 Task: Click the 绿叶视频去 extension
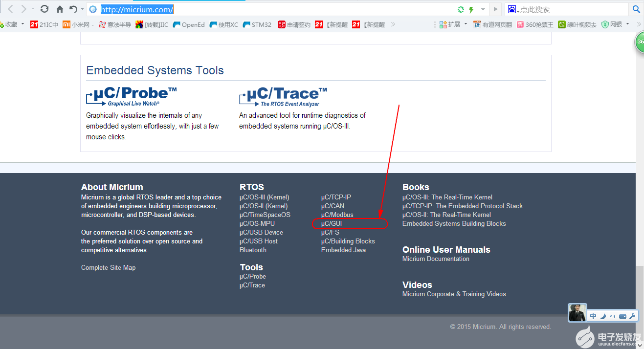[577, 24]
